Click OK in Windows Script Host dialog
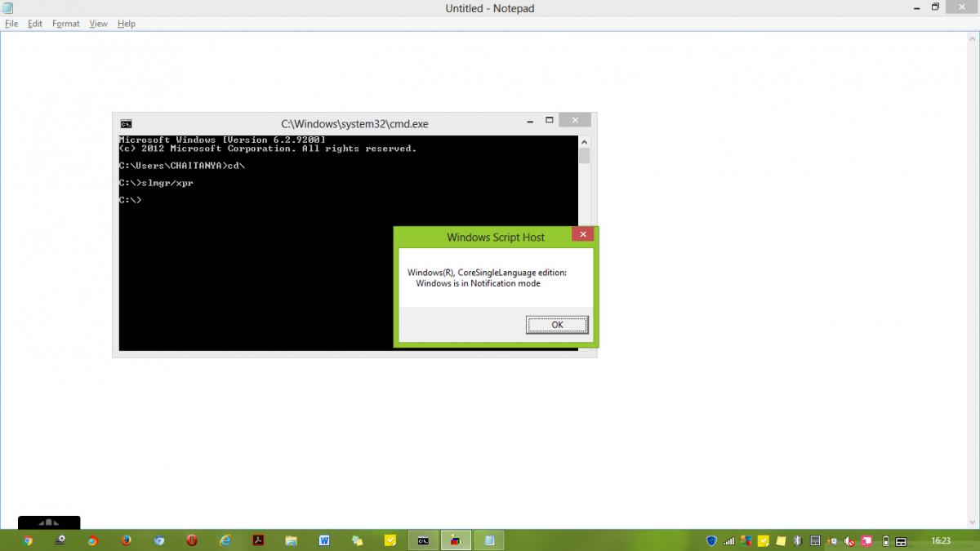Image resolution: width=980 pixels, height=551 pixels. click(x=557, y=325)
